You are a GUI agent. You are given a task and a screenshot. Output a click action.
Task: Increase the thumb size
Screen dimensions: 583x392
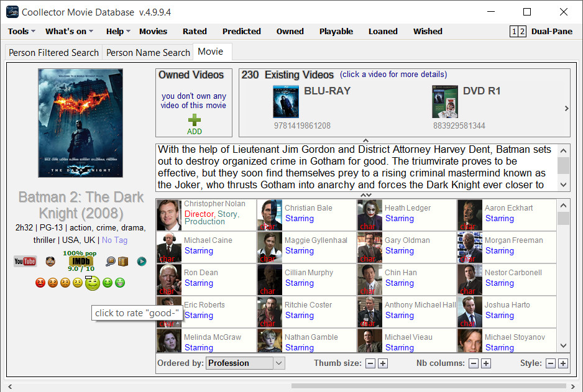click(383, 363)
